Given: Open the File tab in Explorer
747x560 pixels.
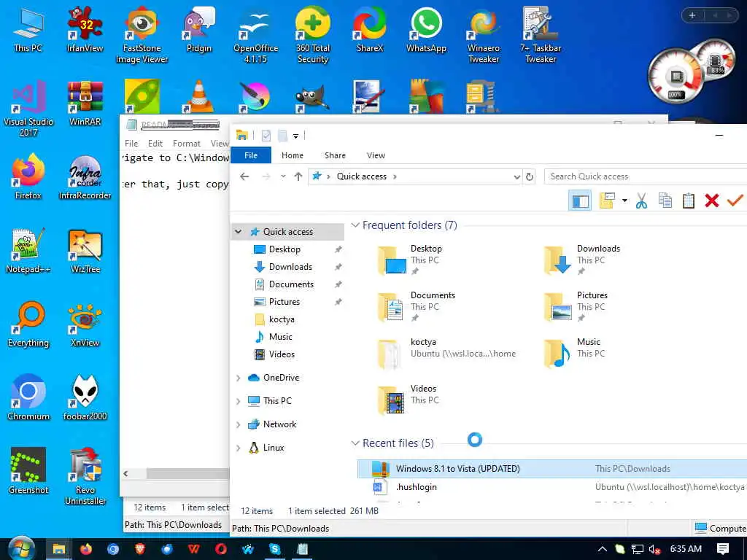Looking at the screenshot, I should click(x=251, y=155).
